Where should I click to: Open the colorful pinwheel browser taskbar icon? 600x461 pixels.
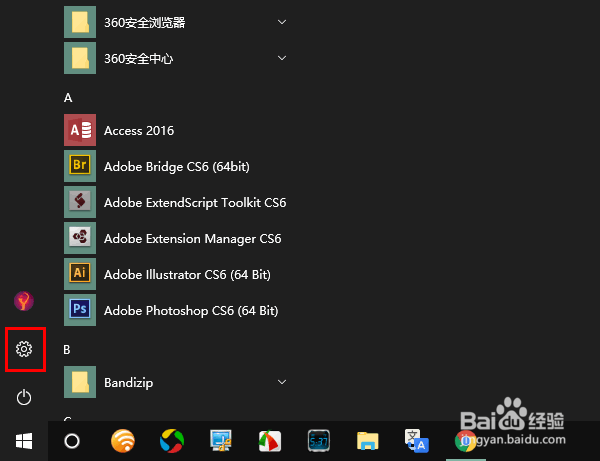172,441
